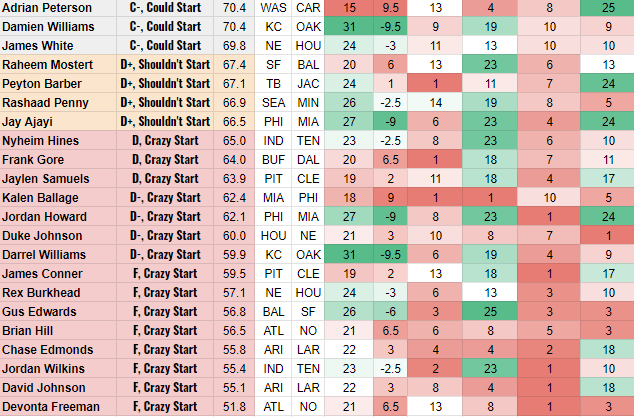Screen dimensions: 634x417
Task: Select Gus Edwards' BAL team cell
Action: (x=278, y=312)
